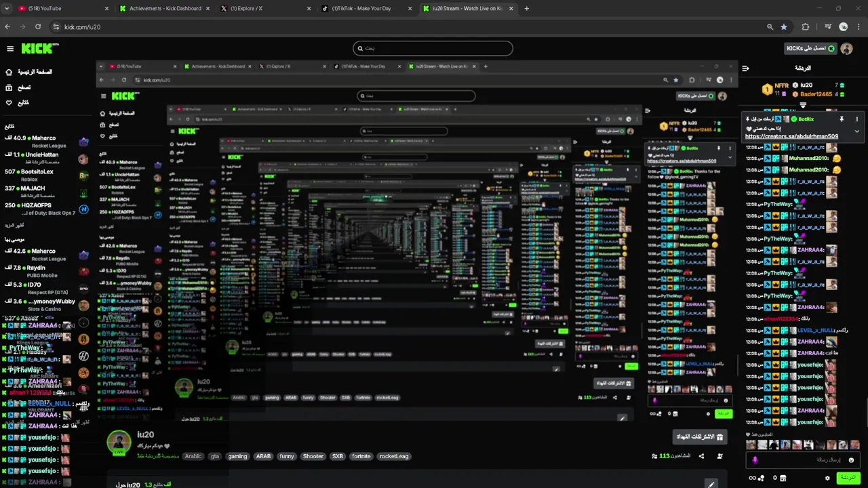Click the Kick search field
868x488 pixels.
[x=433, y=48]
